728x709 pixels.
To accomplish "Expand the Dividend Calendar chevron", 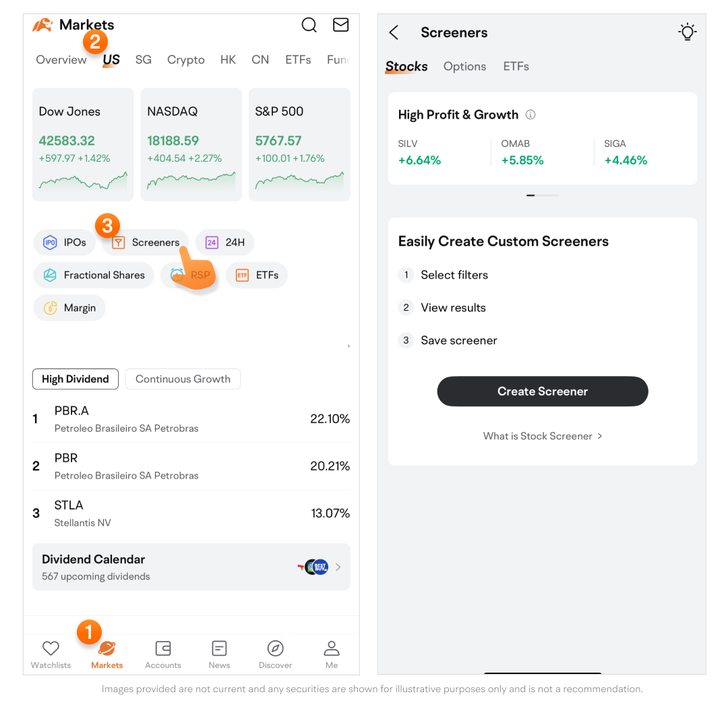I will click(338, 567).
